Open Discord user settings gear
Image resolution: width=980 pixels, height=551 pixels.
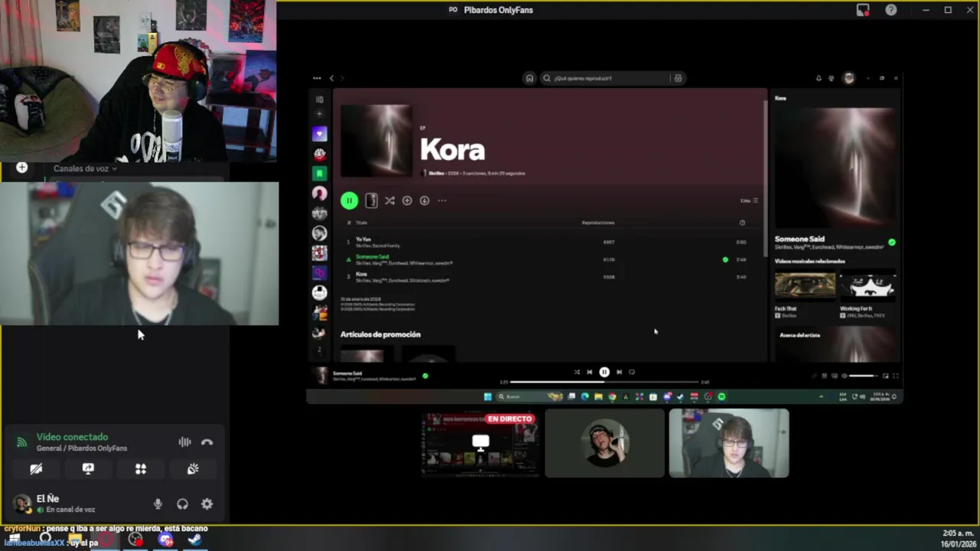(x=207, y=504)
